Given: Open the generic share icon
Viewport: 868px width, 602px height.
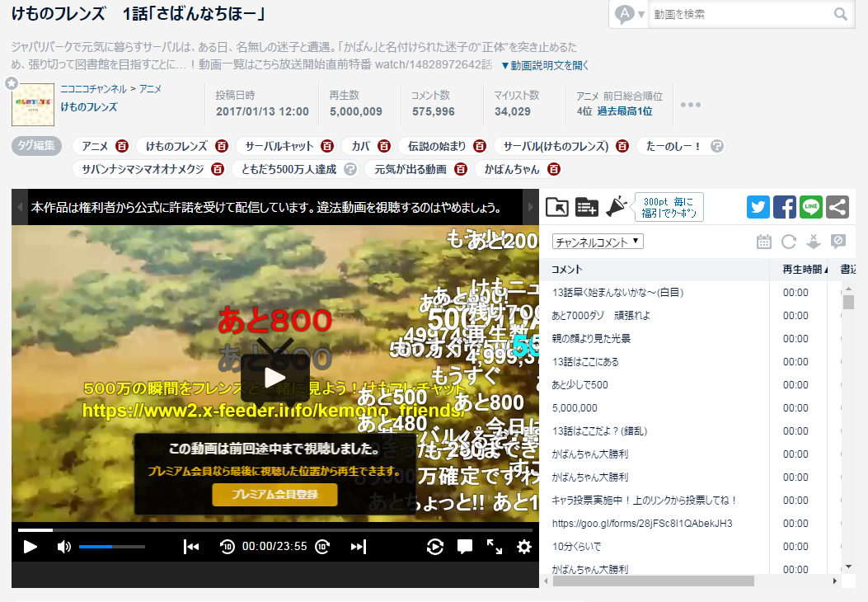Looking at the screenshot, I should pos(838,207).
